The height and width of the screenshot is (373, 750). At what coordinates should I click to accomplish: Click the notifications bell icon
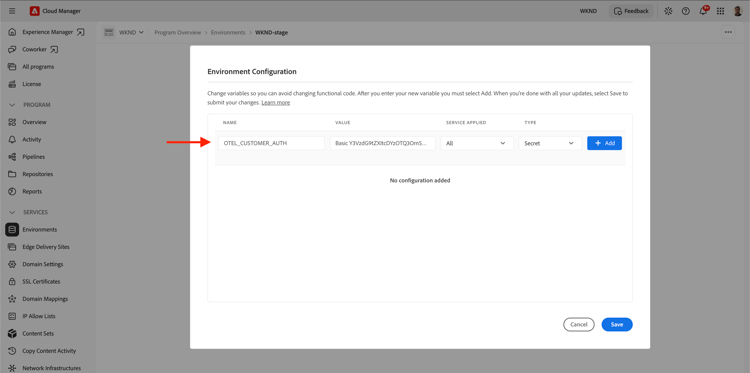coord(703,11)
